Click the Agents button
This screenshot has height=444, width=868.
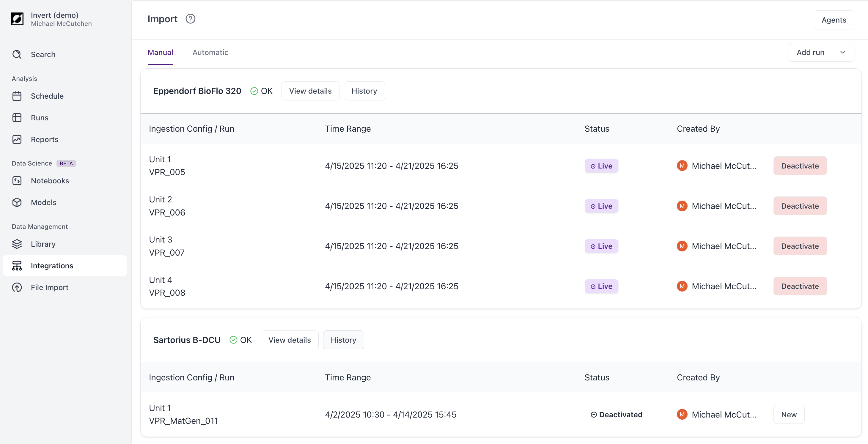834,20
